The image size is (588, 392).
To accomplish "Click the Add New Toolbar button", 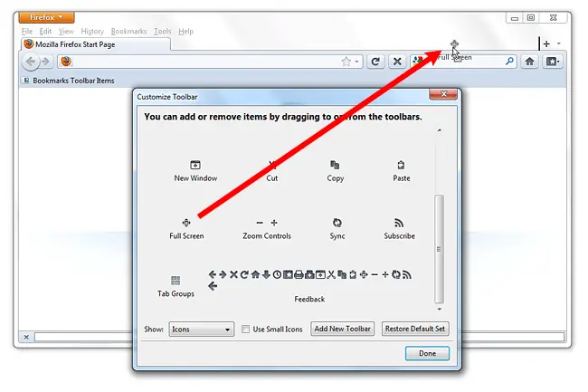I will [x=342, y=329].
